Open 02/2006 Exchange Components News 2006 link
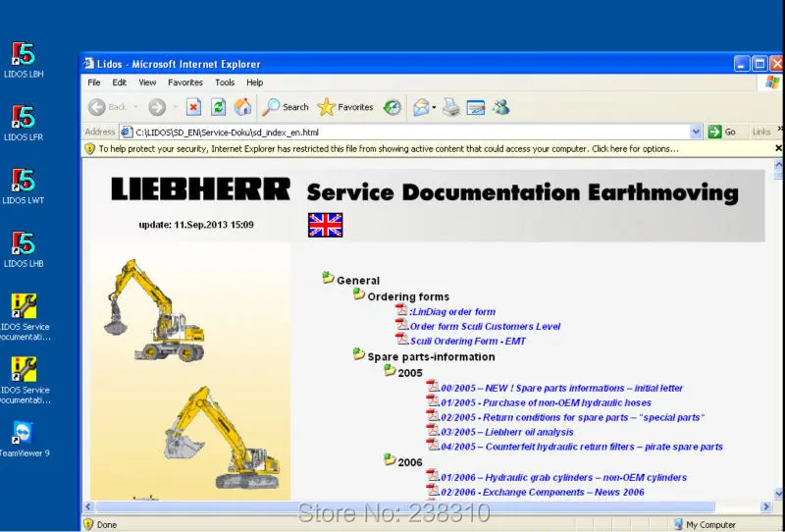 click(x=543, y=492)
